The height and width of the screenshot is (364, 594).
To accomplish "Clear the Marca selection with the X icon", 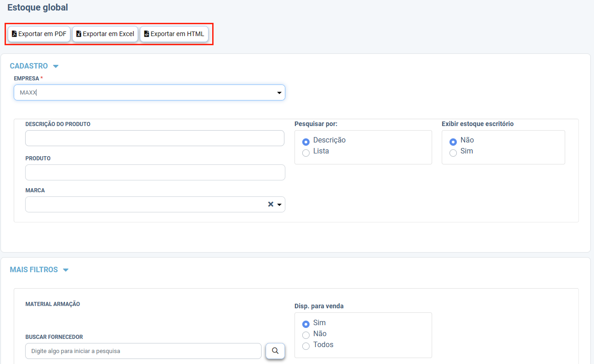I will pyautogui.click(x=271, y=205).
